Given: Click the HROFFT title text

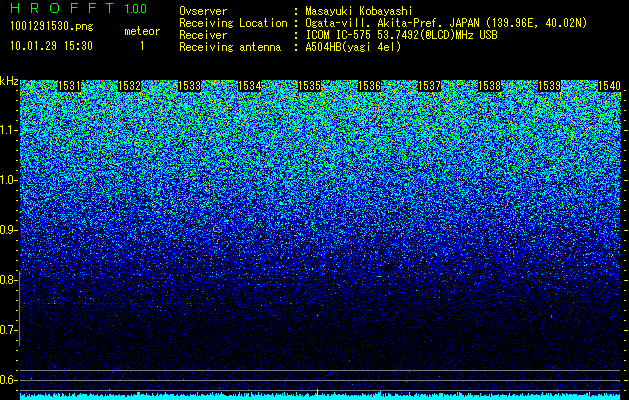Looking at the screenshot, I should (x=62, y=8).
